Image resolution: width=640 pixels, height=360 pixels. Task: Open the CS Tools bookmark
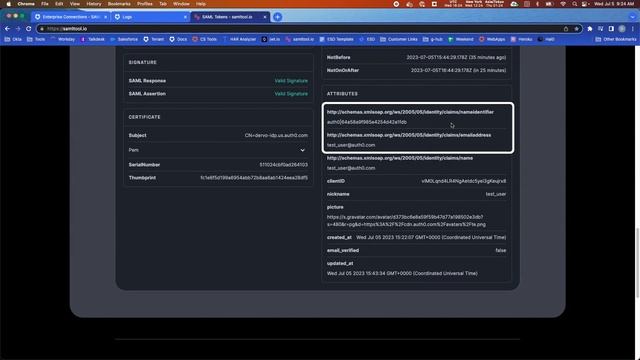click(204, 40)
